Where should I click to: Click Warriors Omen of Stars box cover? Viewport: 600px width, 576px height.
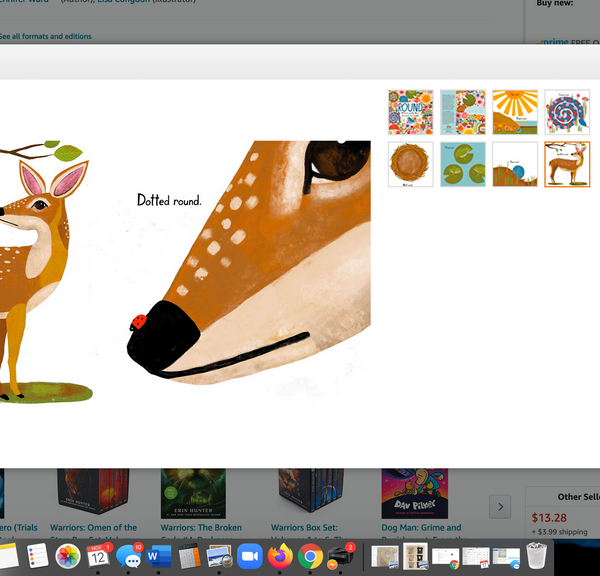93,491
